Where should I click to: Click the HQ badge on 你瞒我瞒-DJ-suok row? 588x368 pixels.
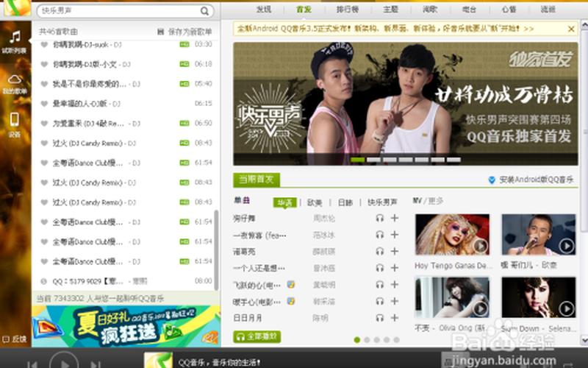point(184,44)
